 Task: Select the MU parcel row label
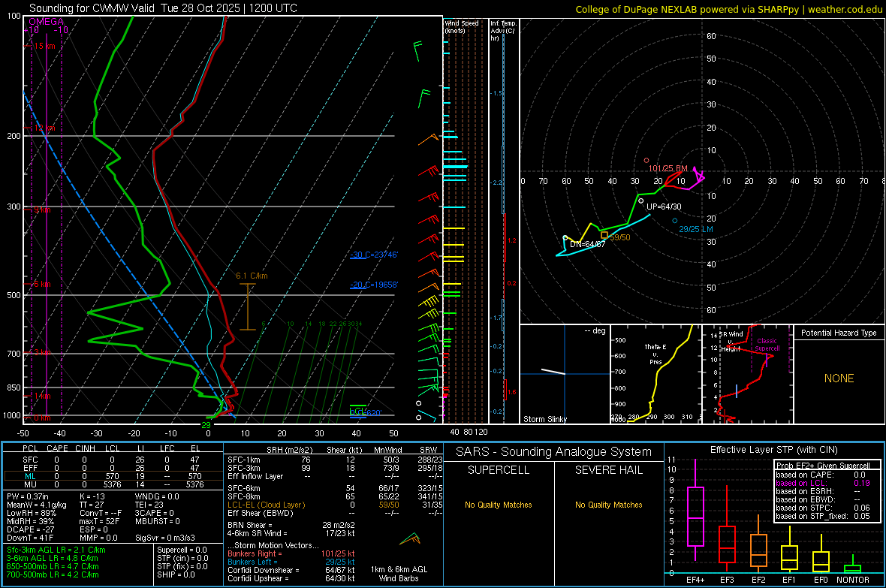(30, 484)
